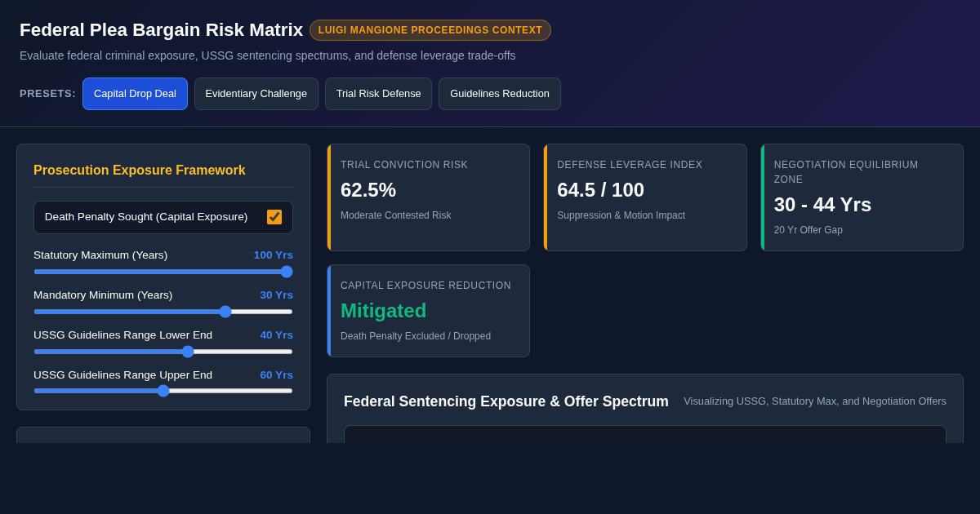The height and width of the screenshot is (514, 980).
Task: Click the Visualizing USSG, Statutory Max subtitle
Action: [x=815, y=401]
